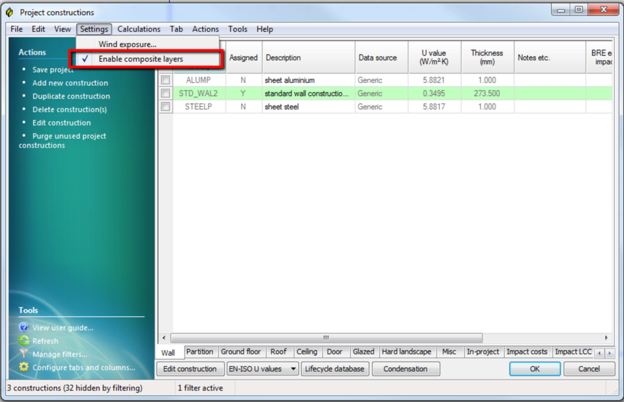
Task: Open the EN-ISO U values dropdown
Action: pos(263,369)
